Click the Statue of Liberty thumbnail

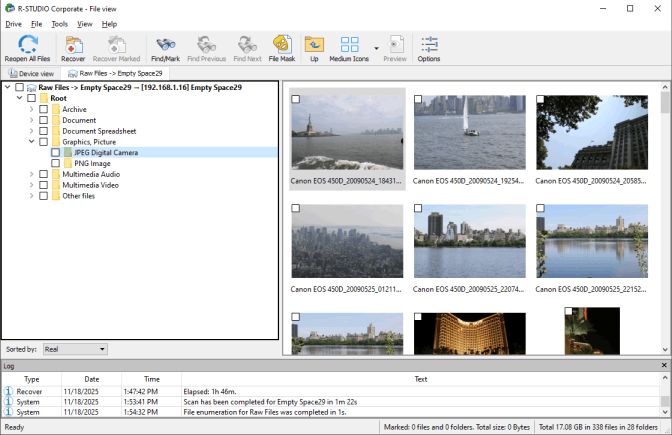pyautogui.click(x=347, y=132)
